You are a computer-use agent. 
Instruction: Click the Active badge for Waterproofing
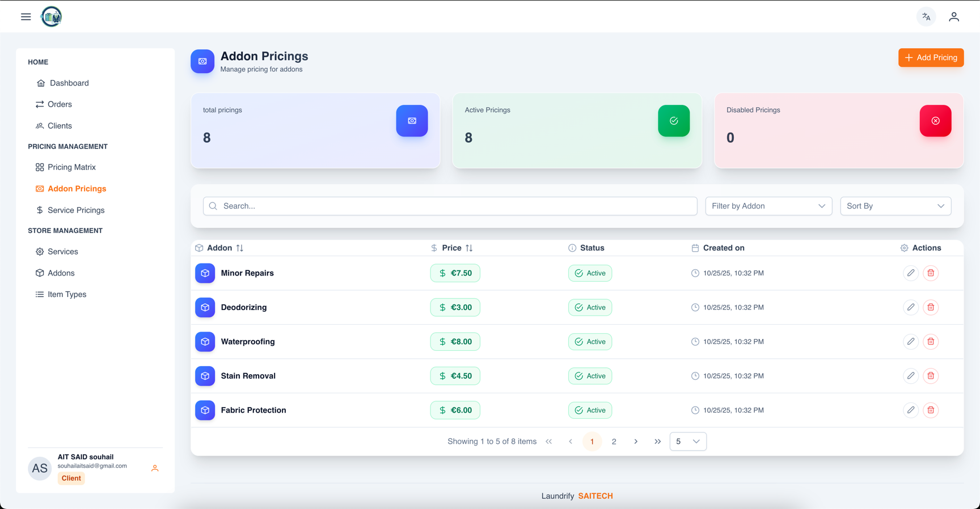(590, 342)
